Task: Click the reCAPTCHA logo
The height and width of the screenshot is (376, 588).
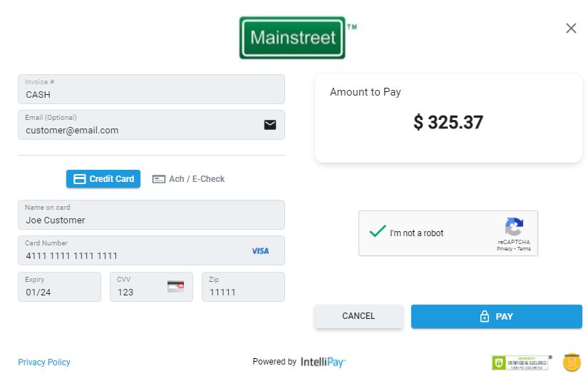Action: click(514, 228)
